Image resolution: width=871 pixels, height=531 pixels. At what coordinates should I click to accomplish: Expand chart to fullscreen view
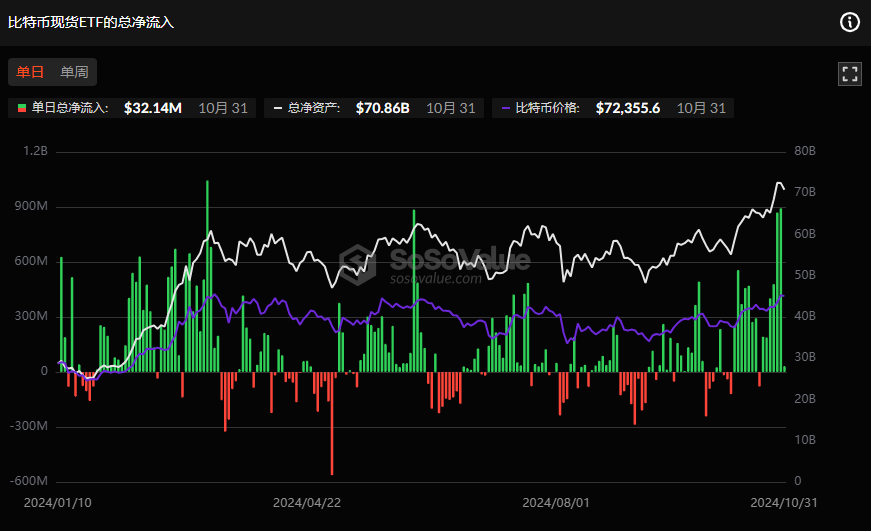pos(849,74)
